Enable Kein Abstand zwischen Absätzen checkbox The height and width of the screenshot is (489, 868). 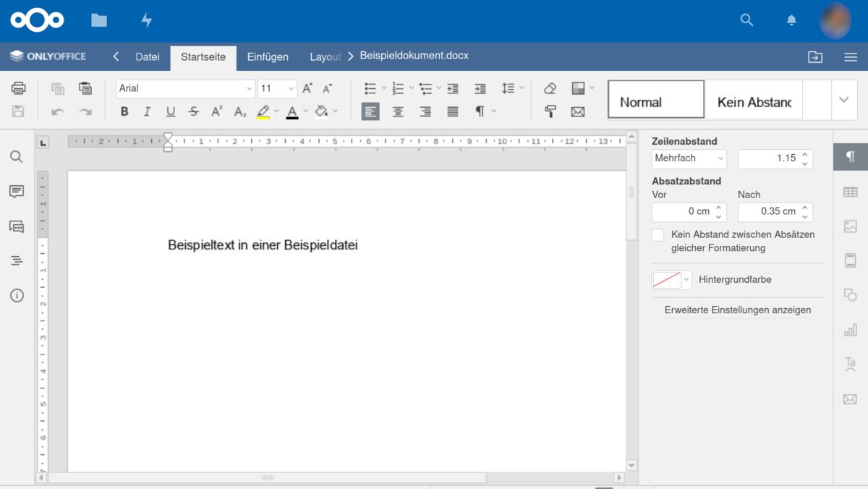point(658,235)
